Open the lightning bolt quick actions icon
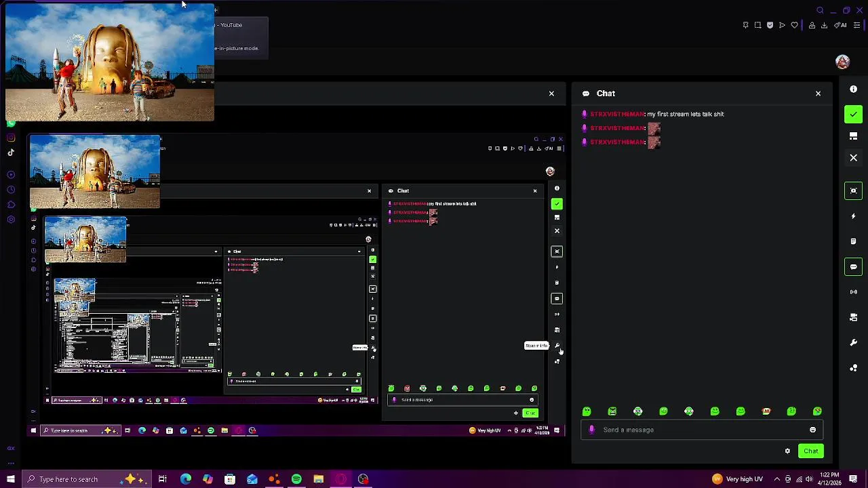Screen dimensions: 868x488 coord(853,216)
